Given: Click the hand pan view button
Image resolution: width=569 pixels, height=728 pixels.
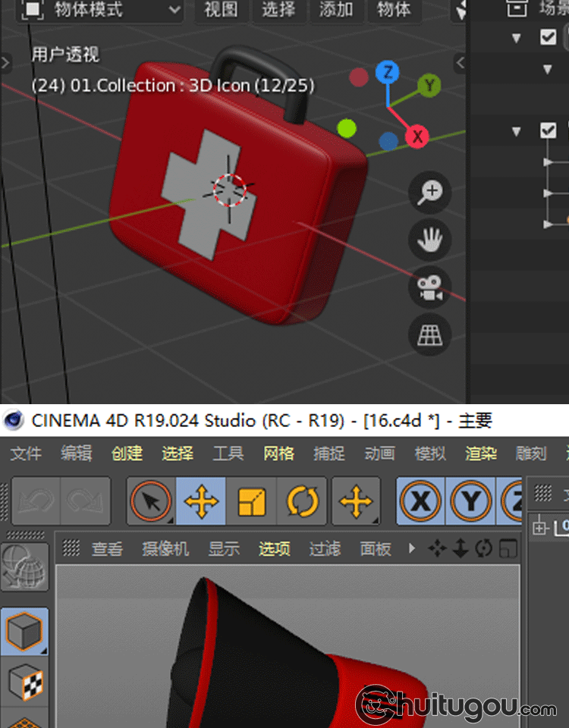Looking at the screenshot, I should point(430,240).
